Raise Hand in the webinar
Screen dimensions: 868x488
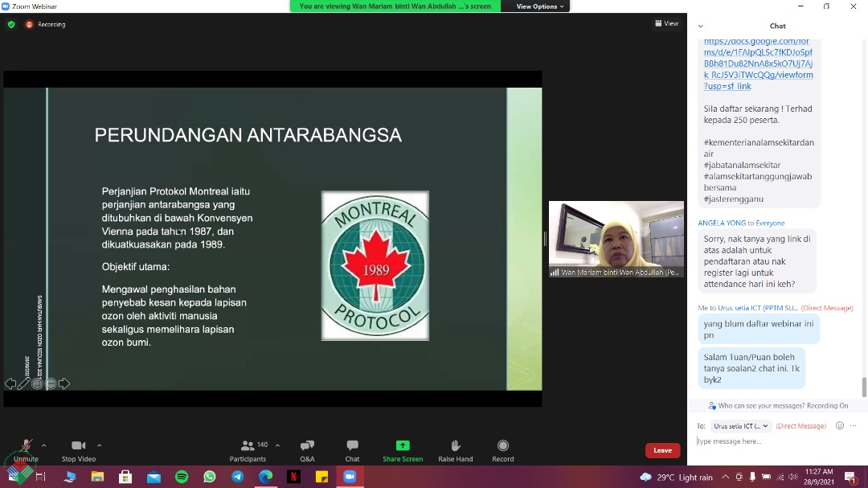point(456,450)
